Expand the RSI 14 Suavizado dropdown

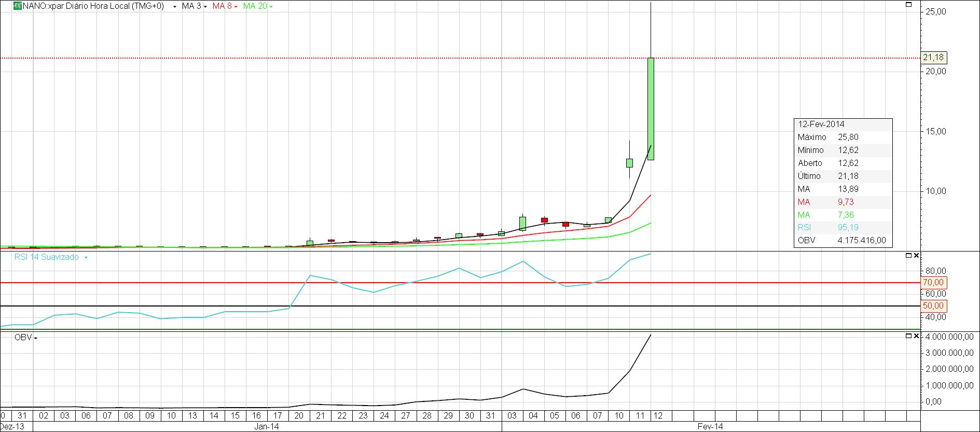(x=86, y=257)
